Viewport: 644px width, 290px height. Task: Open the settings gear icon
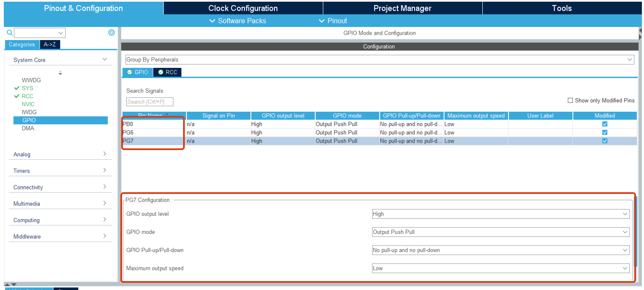click(111, 32)
